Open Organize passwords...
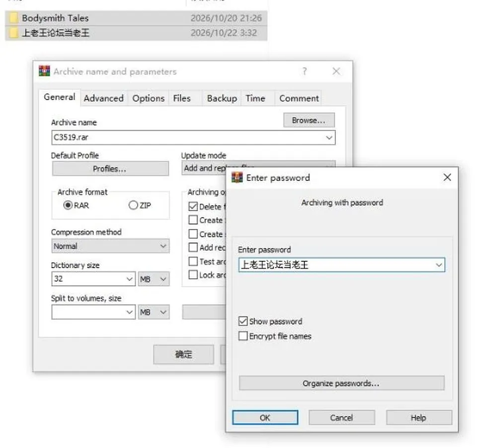The width and height of the screenshot is (477, 448). [341, 383]
